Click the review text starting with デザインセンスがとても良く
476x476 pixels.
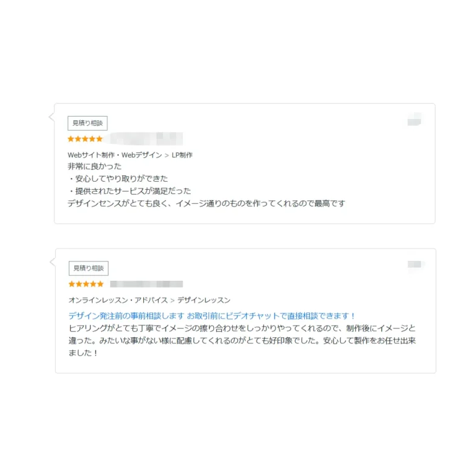click(206, 203)
